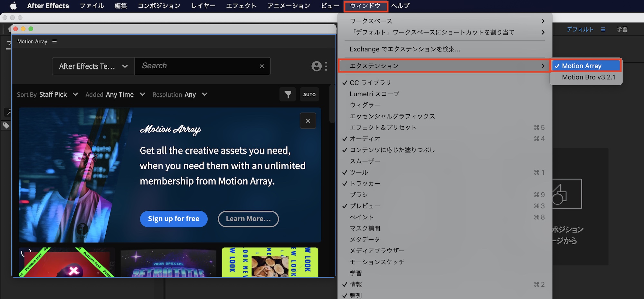Open メディアブラウザー panel
Viewport: 644px width, 299px height.
(445, 251)
